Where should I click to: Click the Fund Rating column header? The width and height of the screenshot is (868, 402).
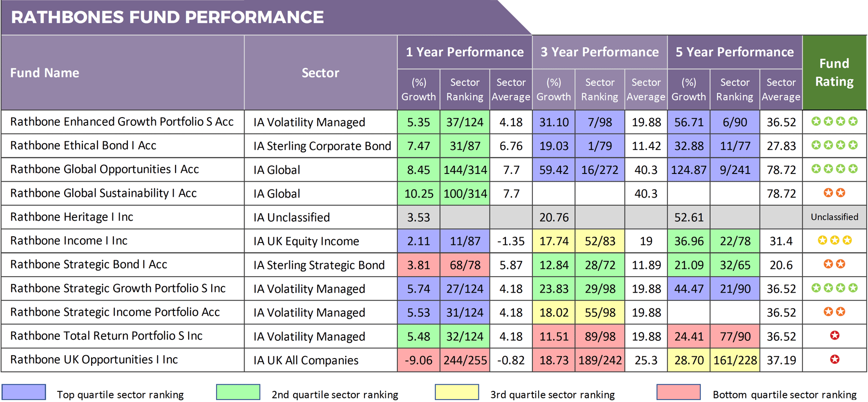834,72
